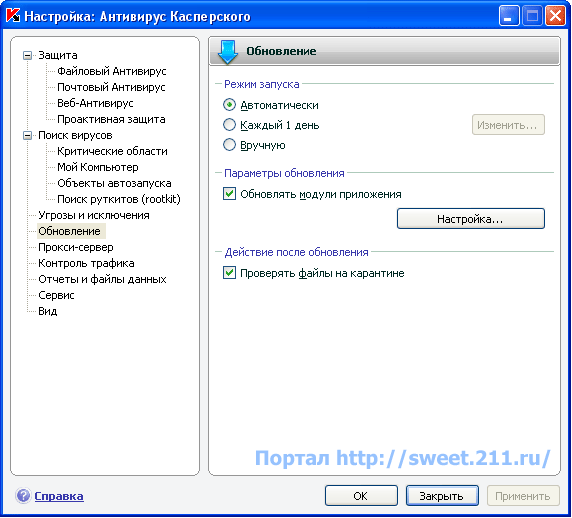Click the Закрыть button

coord(442,496)
